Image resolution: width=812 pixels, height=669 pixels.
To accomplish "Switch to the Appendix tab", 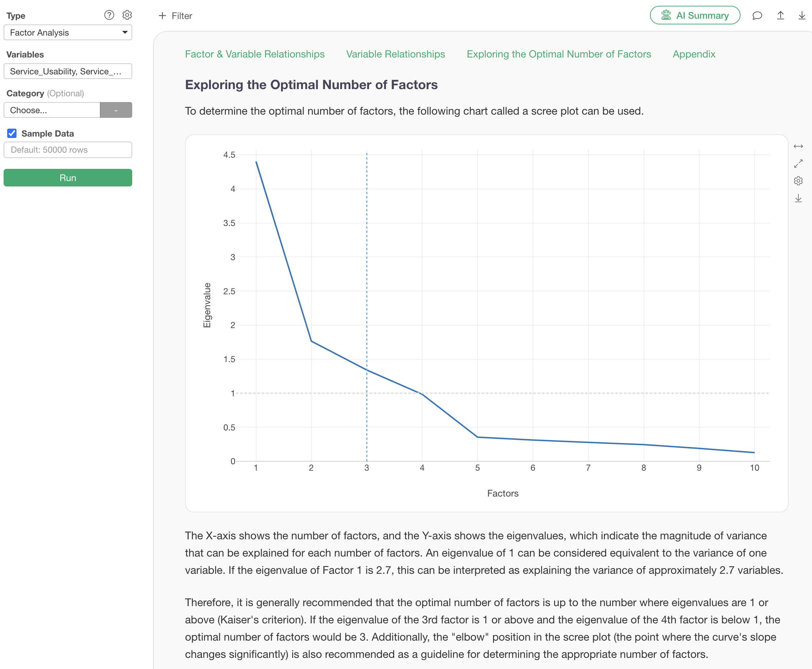I will pyautogui.click(x=694, y=54).
